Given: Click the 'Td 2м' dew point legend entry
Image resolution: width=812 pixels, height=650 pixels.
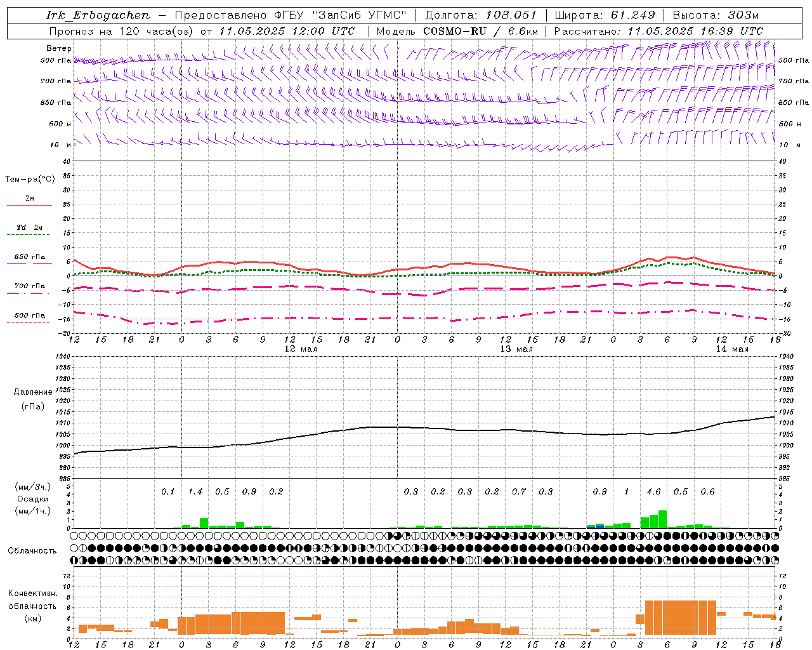Looking at the screenshot, I should click(29, 227).
